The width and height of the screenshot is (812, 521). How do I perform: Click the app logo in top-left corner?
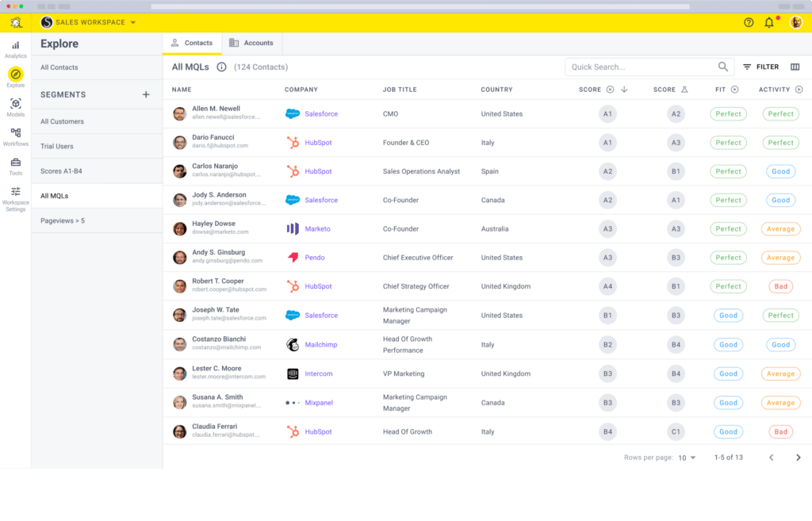coord(16,22)
